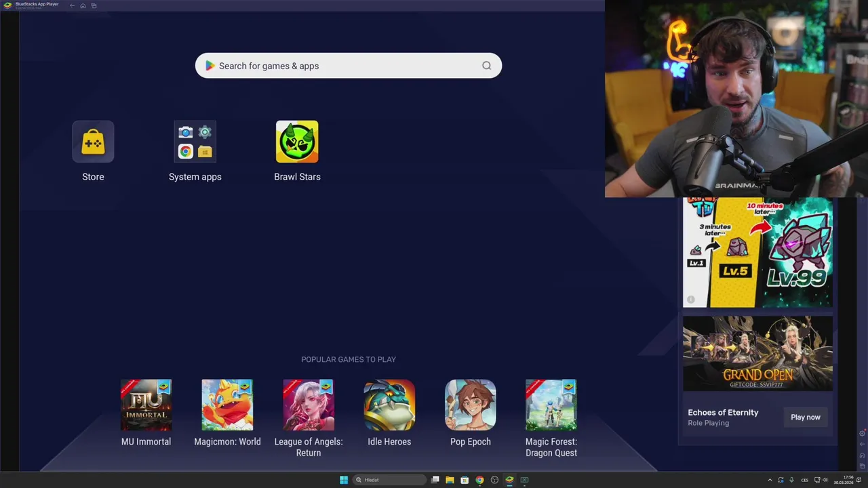Open Magicmon: World game tile
The width and height of the screenshot is (868, 488).
(227, 405)
